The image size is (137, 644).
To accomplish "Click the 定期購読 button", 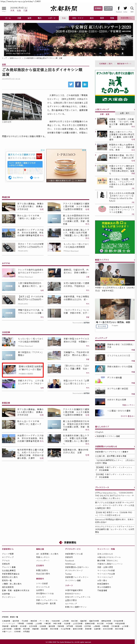I will [98, 9].
